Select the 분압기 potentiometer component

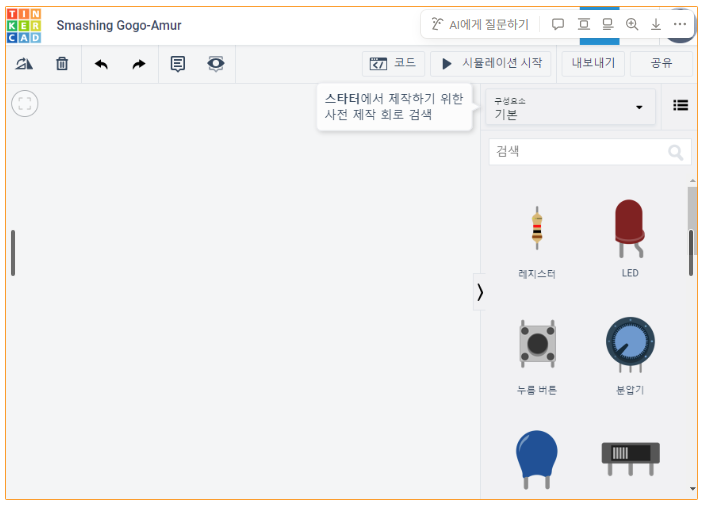[630, 356]
